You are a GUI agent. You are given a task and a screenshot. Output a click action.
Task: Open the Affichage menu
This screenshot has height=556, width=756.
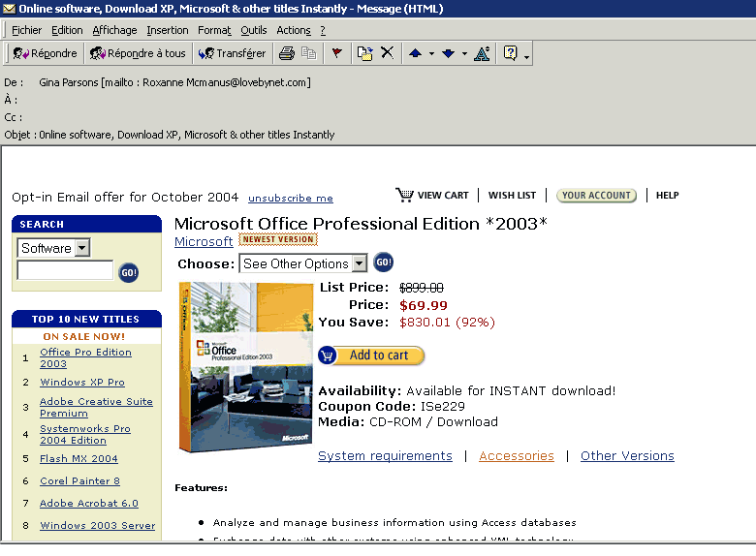114,30
